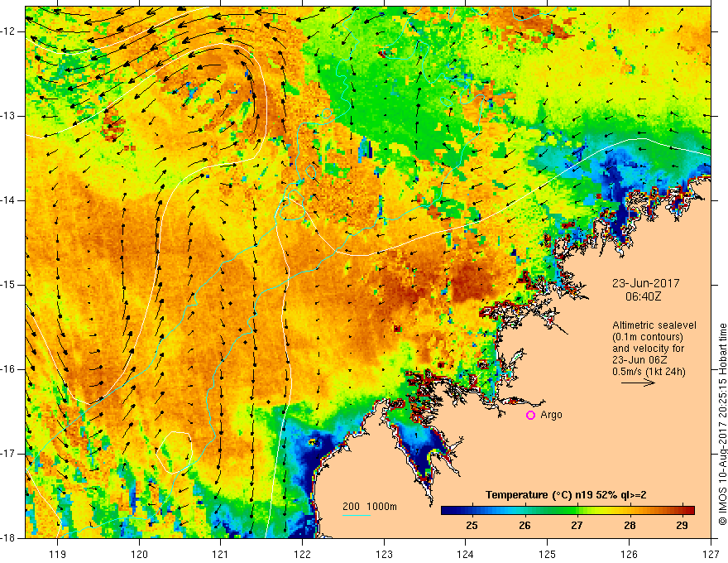Click the 123 longitude axis label
This screenshot has width=728, height=563.
[x=384, y=554]
